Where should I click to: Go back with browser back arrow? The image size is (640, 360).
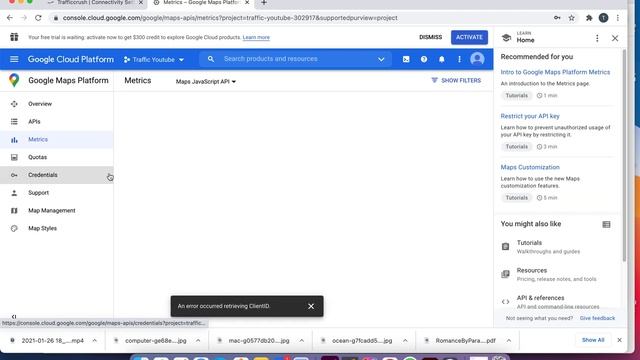pos(9,18)
